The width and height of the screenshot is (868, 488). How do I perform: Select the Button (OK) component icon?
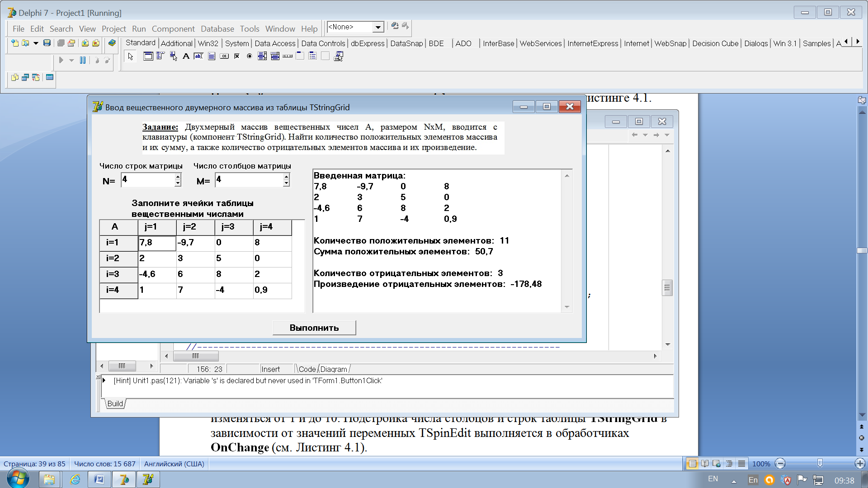click(224, 56)
